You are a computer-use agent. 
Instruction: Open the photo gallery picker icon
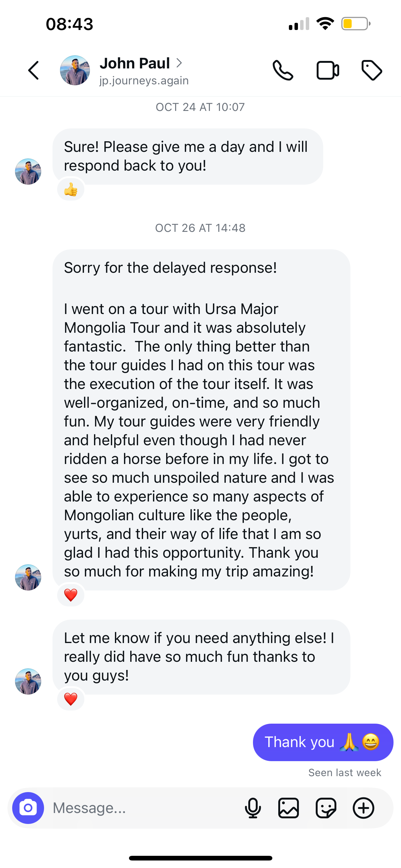point(289,808)
